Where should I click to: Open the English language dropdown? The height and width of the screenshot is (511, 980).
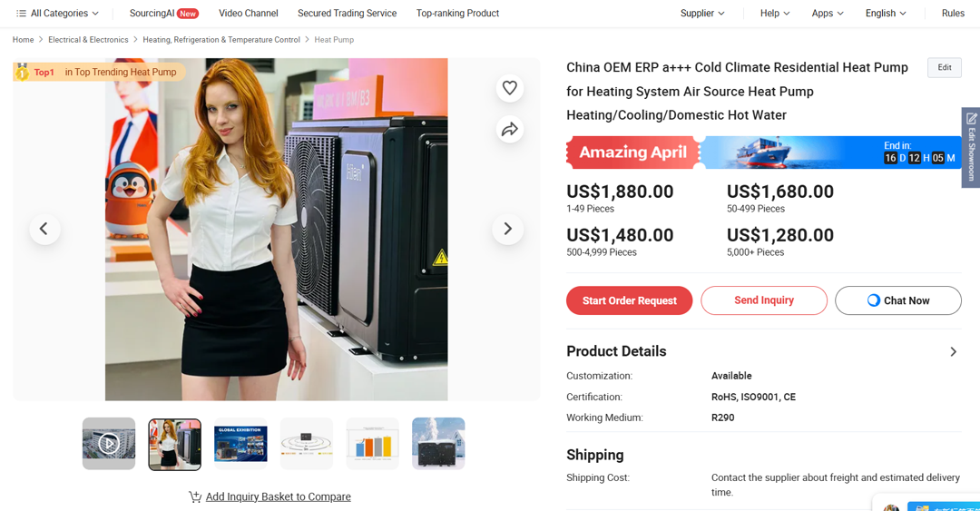[885, 14]
